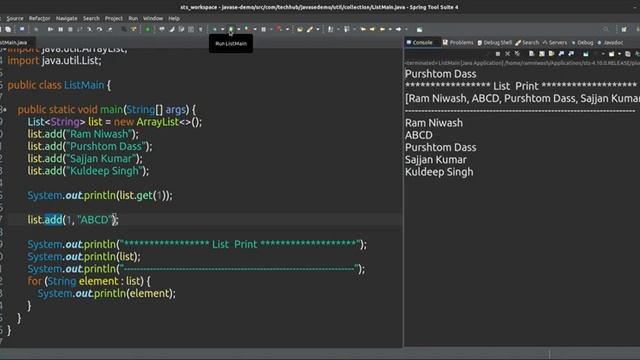The height and width of the screenshot is (360, 640).
Task: Click the 'ABCD' line in the Console output
Action: 419,135
